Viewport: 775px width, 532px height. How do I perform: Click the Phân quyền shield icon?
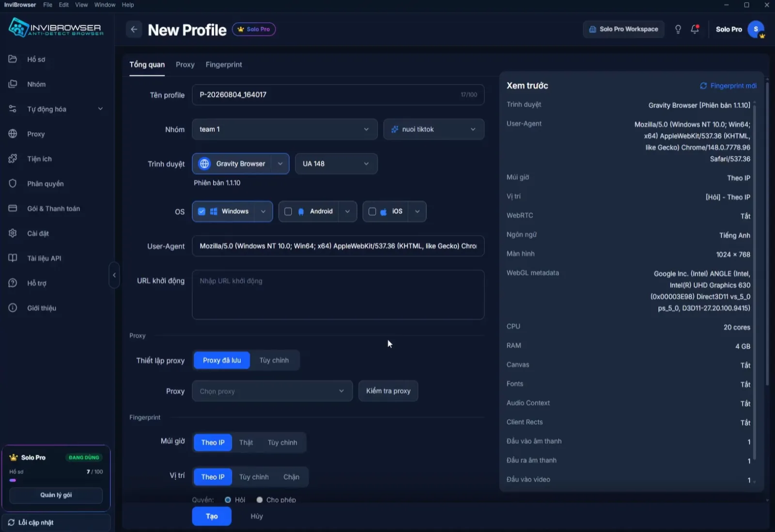coord(13,183)
